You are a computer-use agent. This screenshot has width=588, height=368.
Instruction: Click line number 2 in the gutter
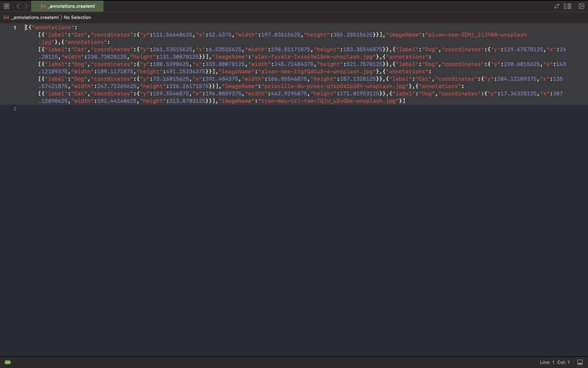tap(15, 109)
